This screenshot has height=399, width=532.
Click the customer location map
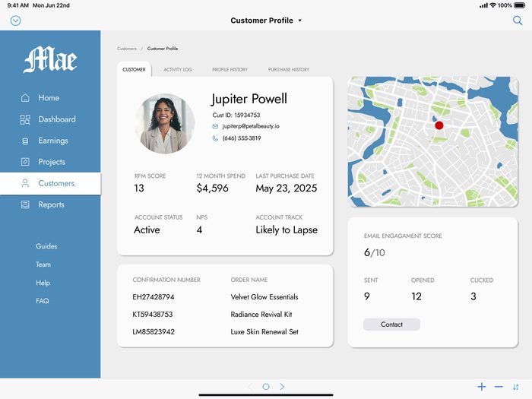coord(433,142)
